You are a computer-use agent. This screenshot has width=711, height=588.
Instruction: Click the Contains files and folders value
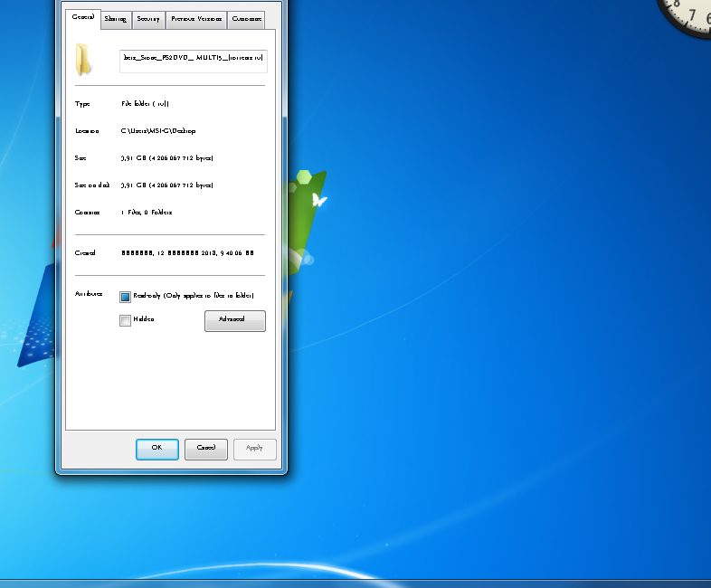(x=147, y=213)
